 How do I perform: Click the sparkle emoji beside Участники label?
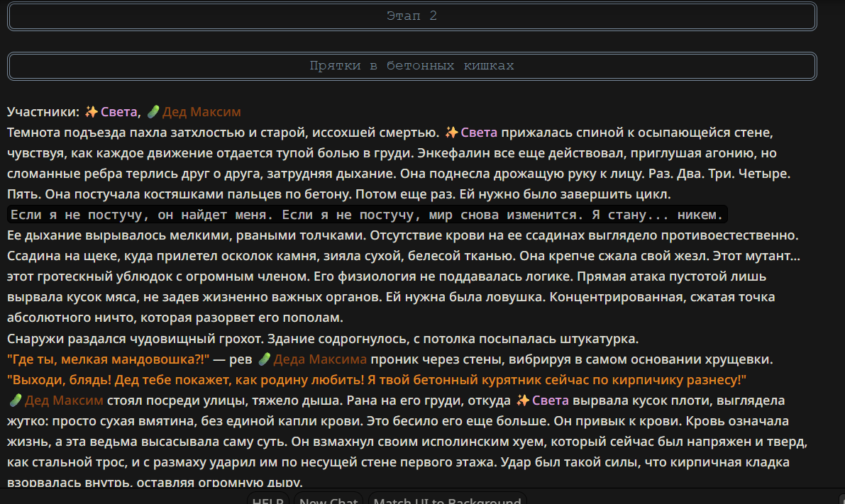tap(92, 111)
